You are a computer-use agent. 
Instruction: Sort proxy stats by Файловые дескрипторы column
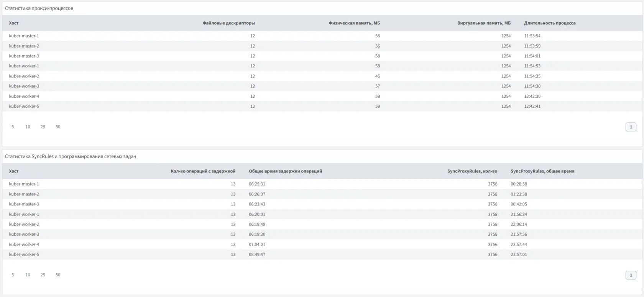point(228,23)
